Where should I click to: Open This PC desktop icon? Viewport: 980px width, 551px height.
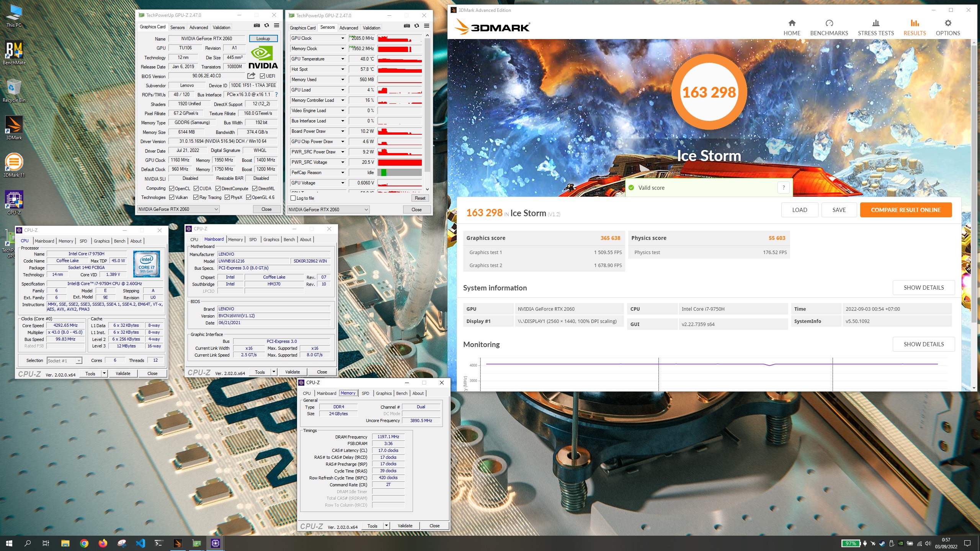[x=14, y=16]
